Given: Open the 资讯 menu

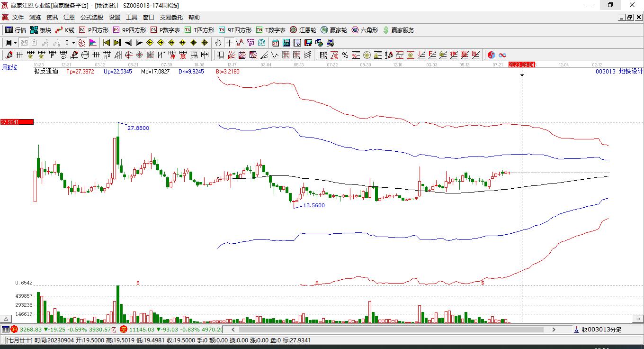Looking at the screenshot, I should 52,18.
